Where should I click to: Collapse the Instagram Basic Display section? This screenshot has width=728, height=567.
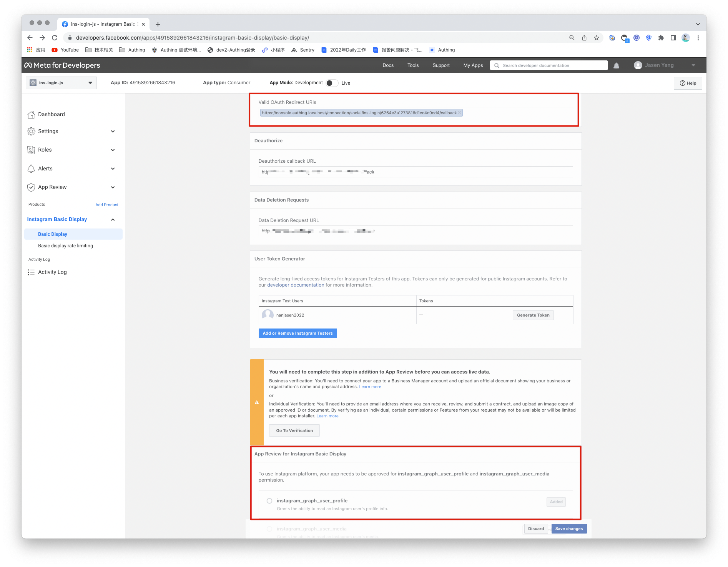pos(113,220)
